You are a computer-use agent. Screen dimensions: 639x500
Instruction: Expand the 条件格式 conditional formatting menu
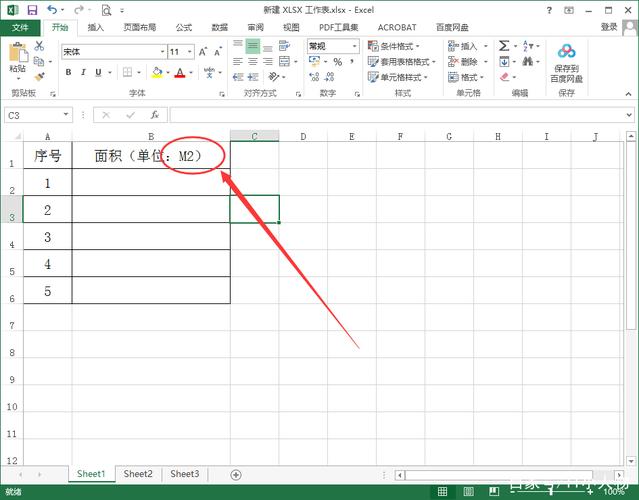click(x=394, y=46)
